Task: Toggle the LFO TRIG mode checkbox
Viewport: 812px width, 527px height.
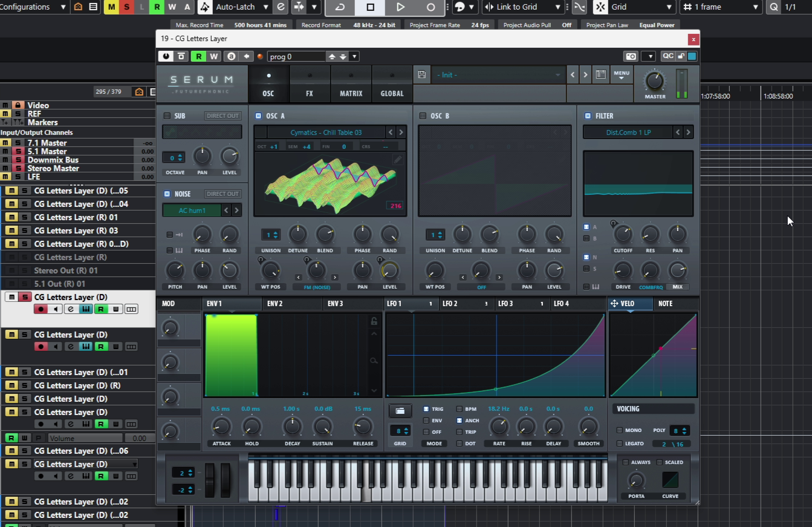Action: click(426, 409)
